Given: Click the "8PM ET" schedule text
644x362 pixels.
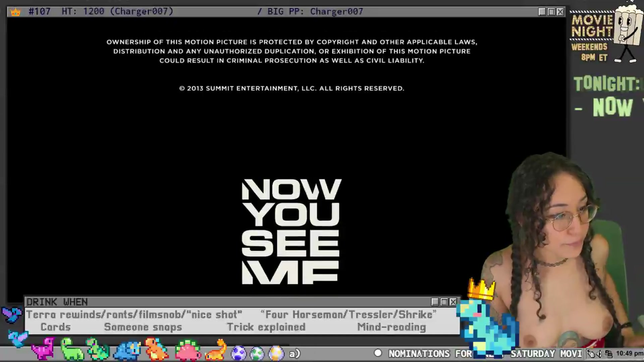Looking at the screenshot, I should (594, 57).
